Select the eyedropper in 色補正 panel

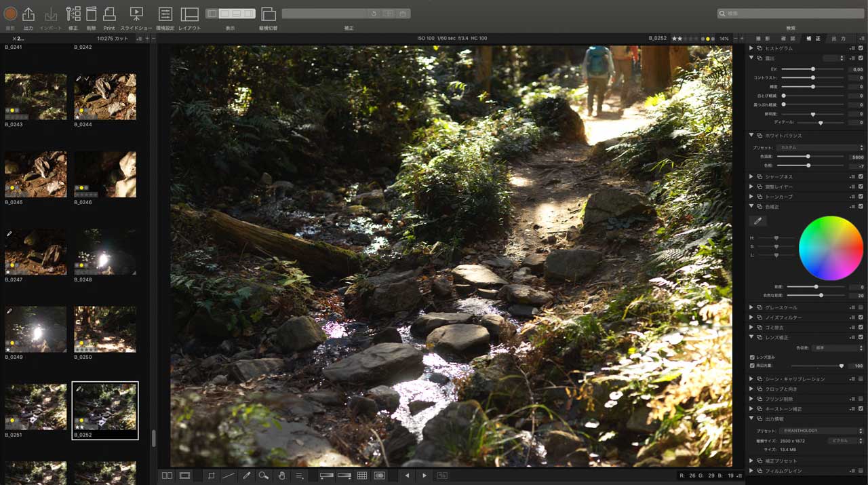(757, 221)
